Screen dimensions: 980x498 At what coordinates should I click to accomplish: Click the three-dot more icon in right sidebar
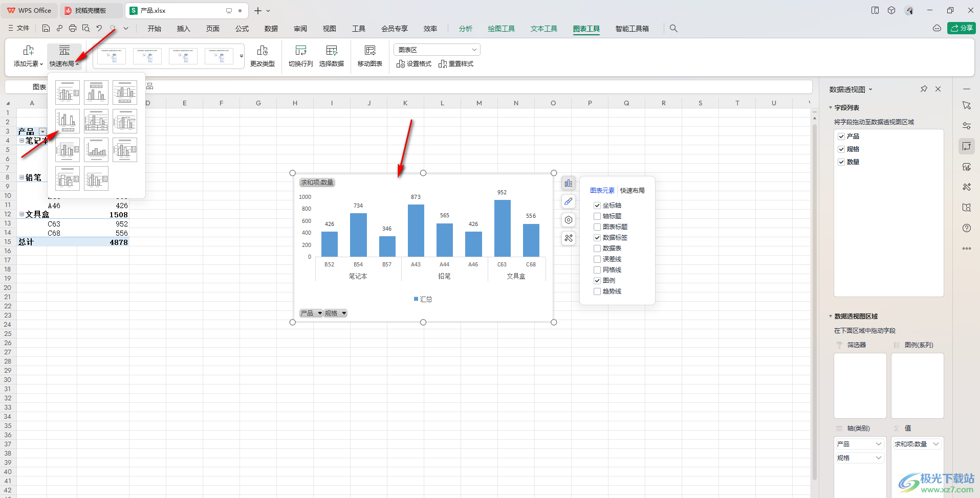[967, 248]
